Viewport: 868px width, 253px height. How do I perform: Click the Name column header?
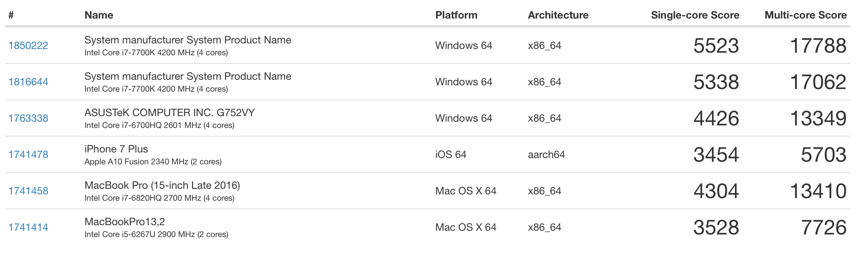coord(99,15)
